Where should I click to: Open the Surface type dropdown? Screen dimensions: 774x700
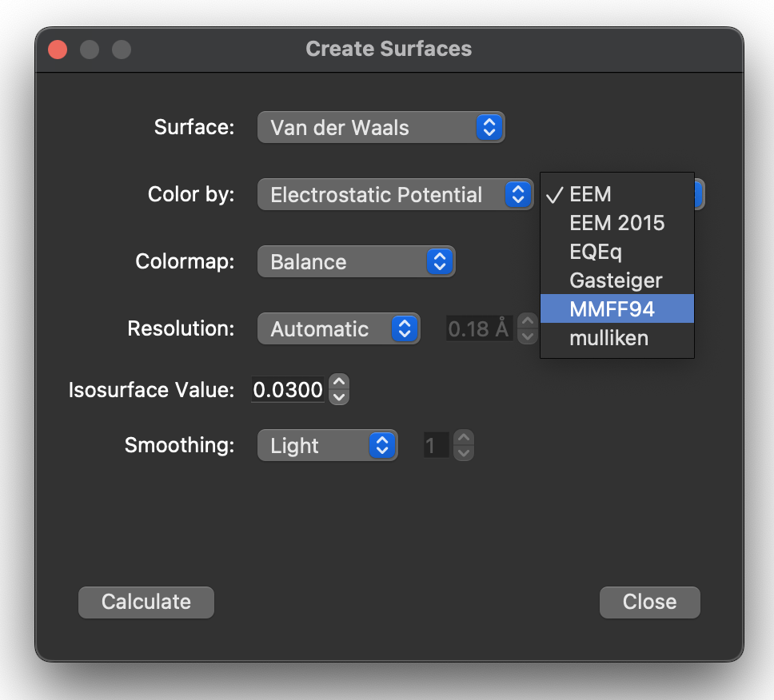click(x=381, y=127)
